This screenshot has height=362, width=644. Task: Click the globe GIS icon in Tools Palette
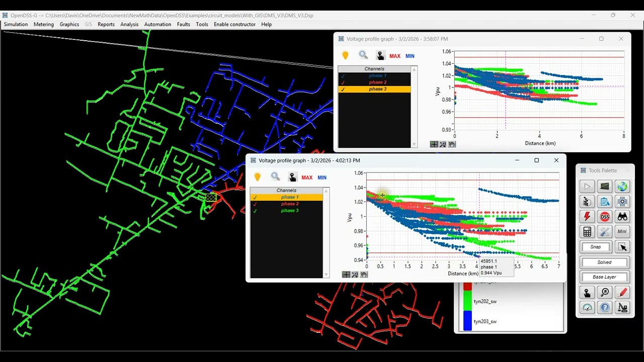click(x=622, y=187)
